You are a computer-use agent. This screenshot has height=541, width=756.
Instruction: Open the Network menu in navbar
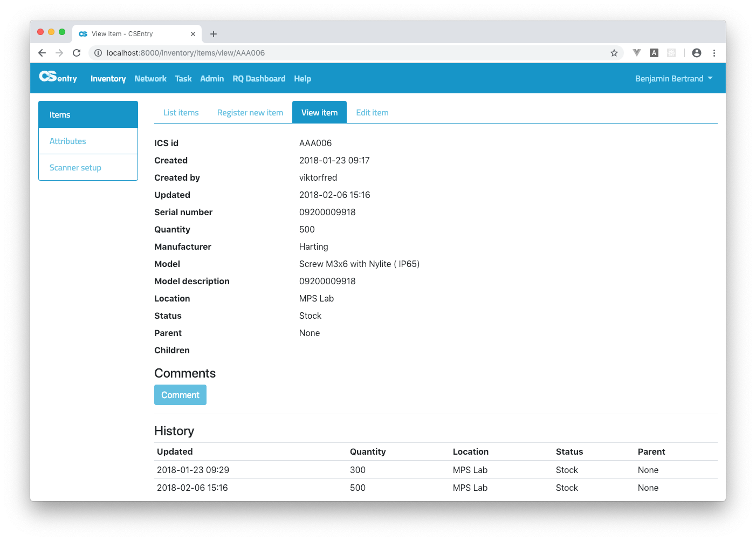click(x=150, y=79)
